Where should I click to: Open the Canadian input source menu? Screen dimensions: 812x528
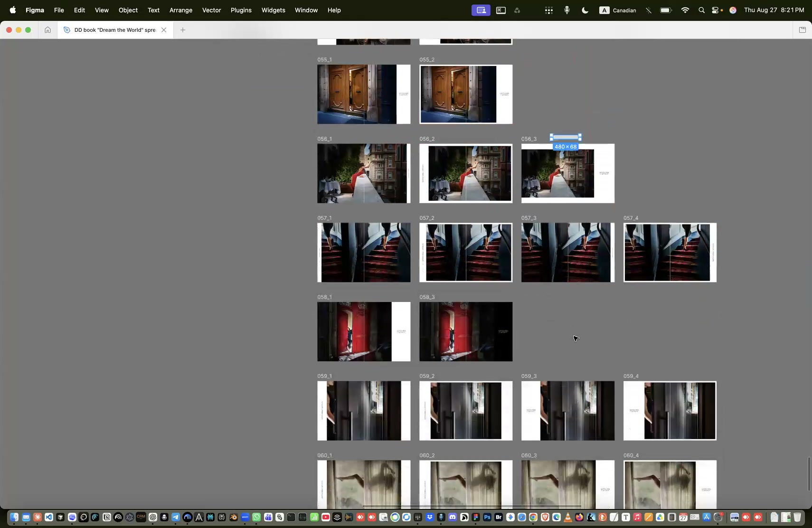(x=618, y=10)
